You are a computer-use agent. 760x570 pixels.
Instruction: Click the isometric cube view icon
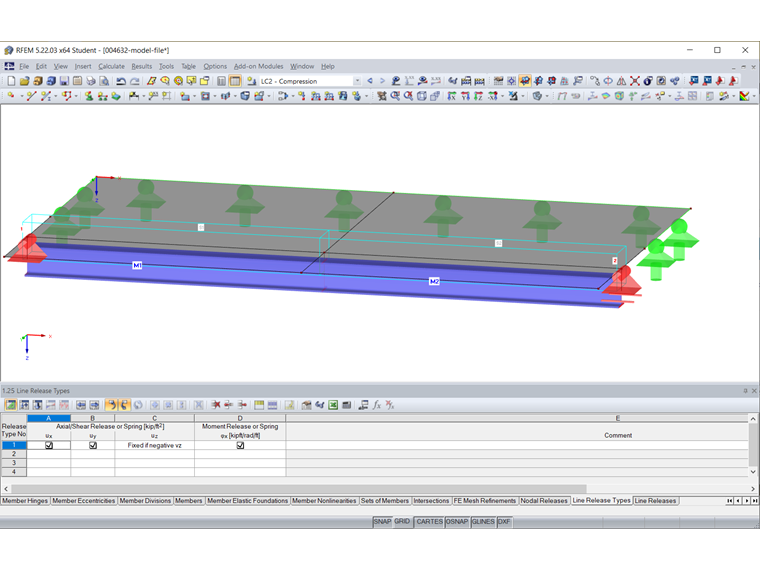422,96
